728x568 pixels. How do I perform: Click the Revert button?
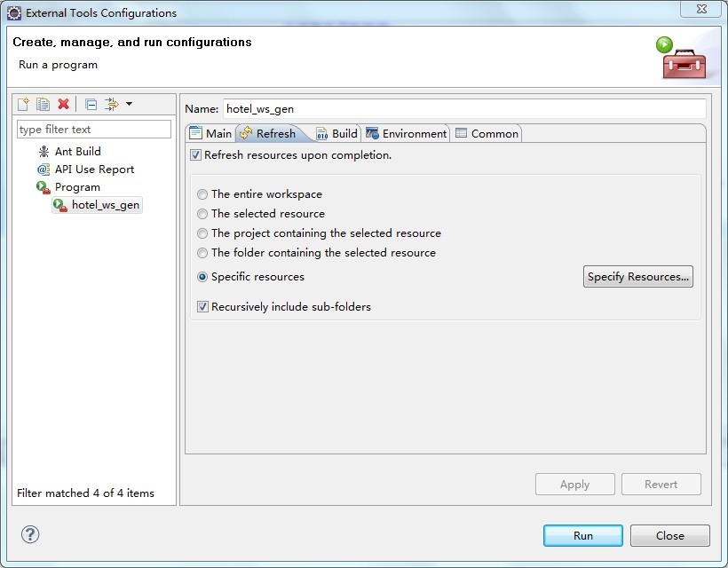(x=661, y=484)
